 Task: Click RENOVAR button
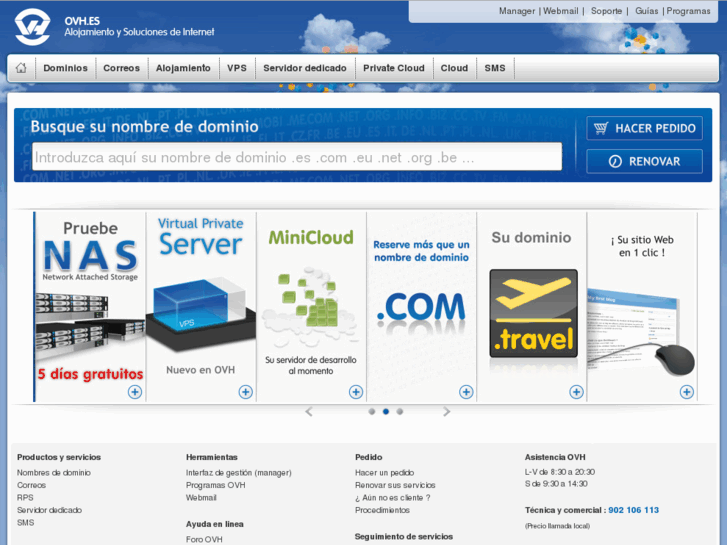click(x=644, y=161)
